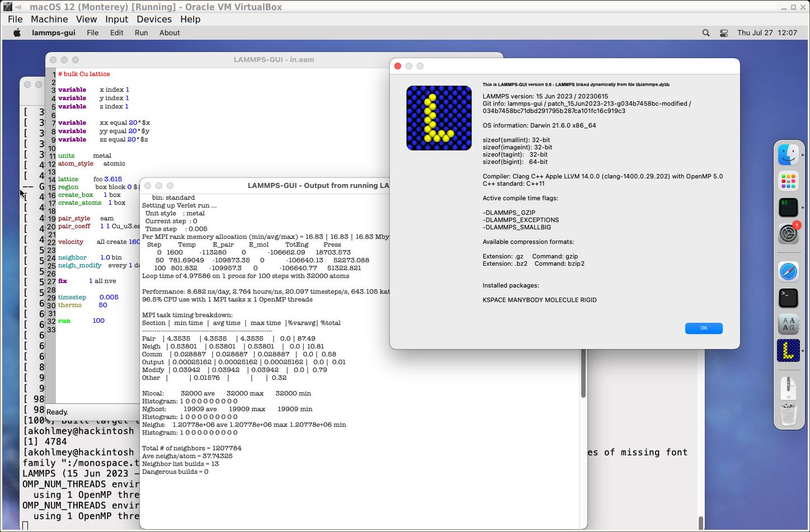Launch Safari from the dock
This screenshot has width=810, height=532.
(x=788, y=272)
